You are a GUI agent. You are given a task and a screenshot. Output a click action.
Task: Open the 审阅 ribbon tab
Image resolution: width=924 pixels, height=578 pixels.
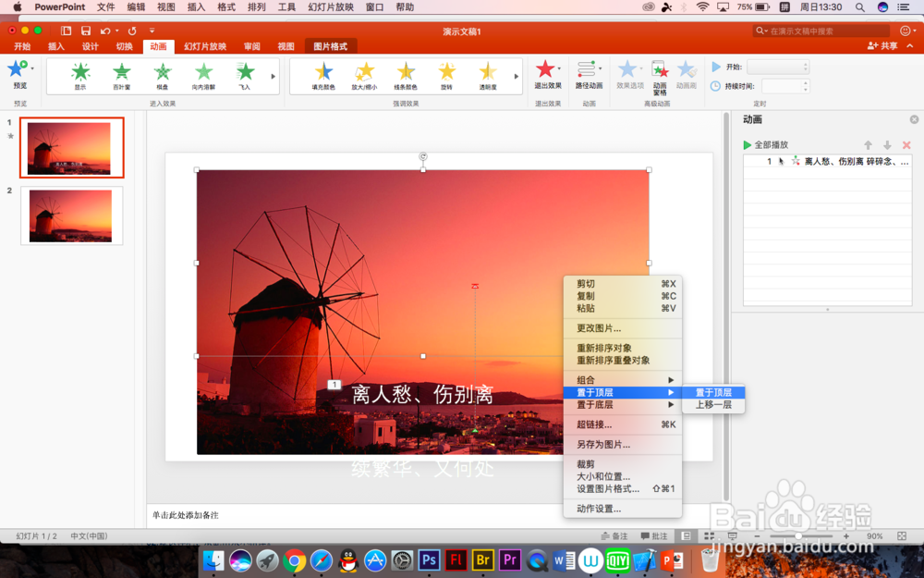251,46
